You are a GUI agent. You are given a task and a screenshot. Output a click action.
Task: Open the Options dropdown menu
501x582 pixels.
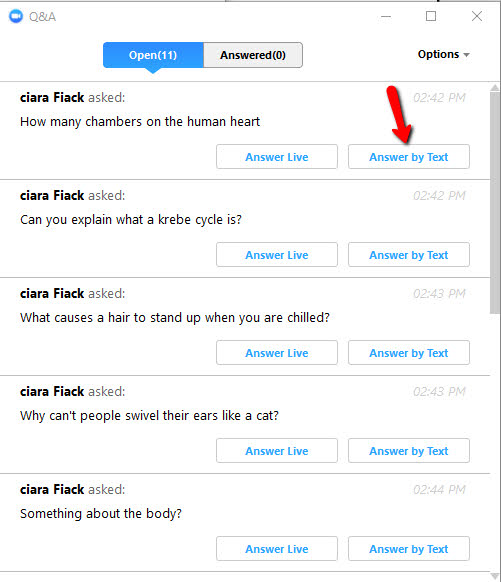coord(443,54)
